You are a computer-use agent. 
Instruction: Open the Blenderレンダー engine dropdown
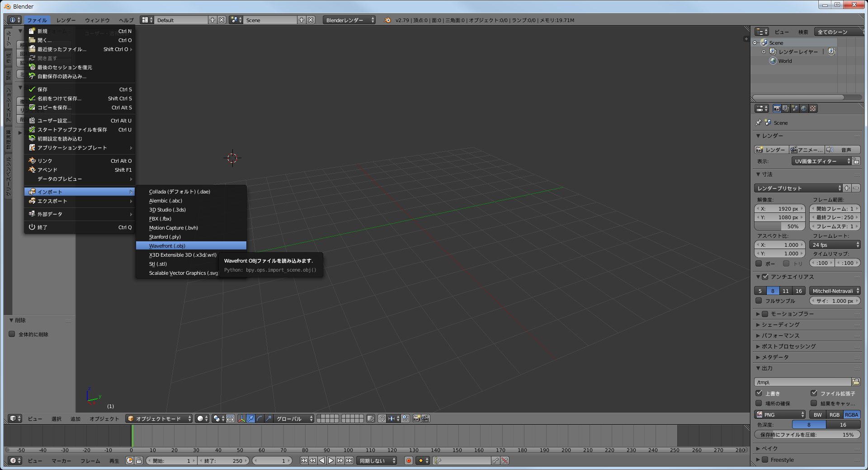click(349, 20)
